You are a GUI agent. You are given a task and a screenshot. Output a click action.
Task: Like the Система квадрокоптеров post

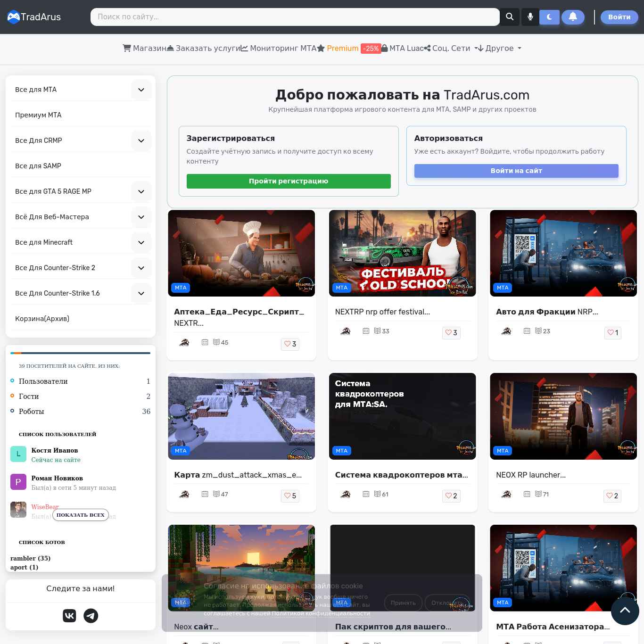451,496
